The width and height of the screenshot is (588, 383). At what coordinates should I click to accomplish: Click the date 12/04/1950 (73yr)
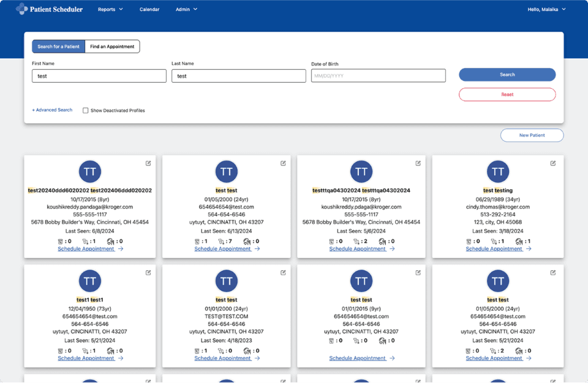[x=89, y=309]
